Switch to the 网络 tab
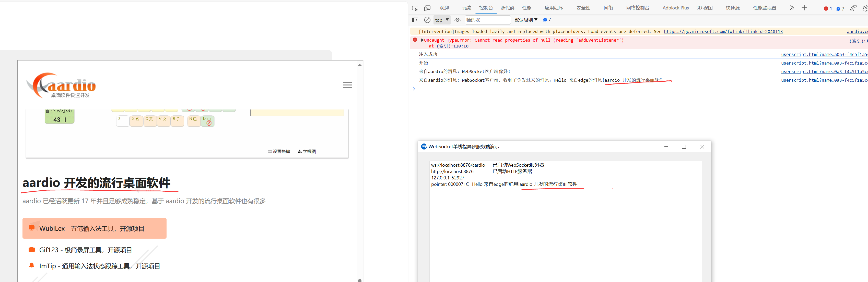This screenshot has height=282, width=868. click(608, 8)
